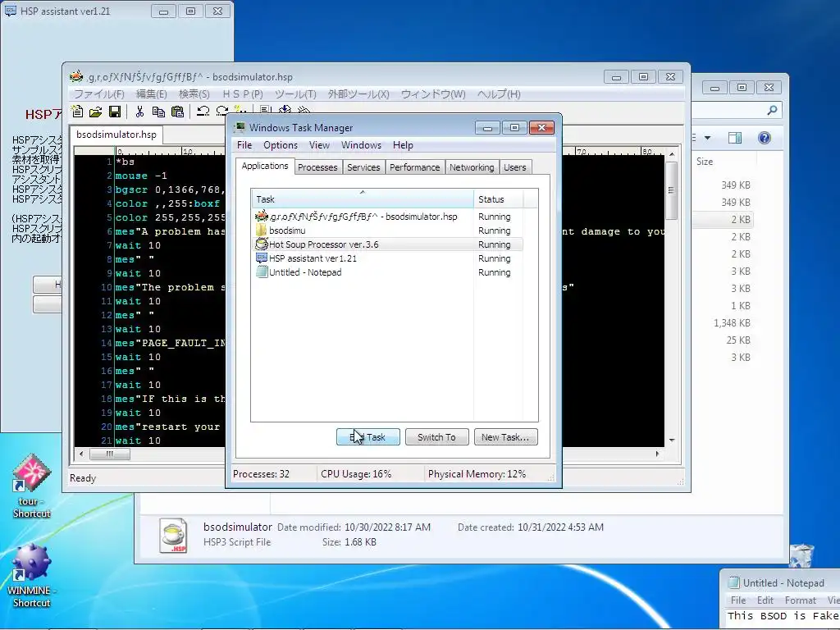Select Untitled - Notepad task row
The width and height of the screenshot is (840, 630).
point(387,272)
